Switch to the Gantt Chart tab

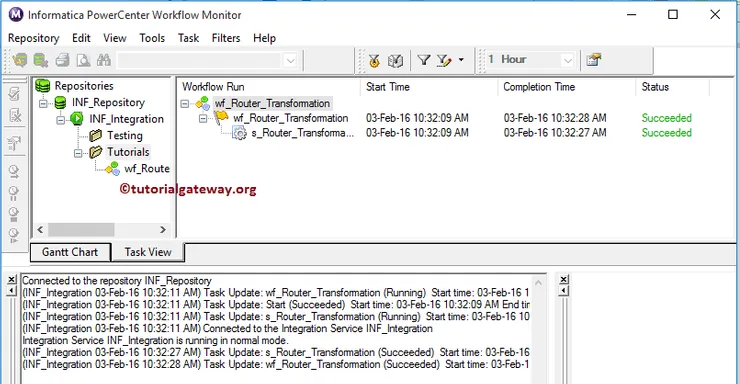(70, 252)
